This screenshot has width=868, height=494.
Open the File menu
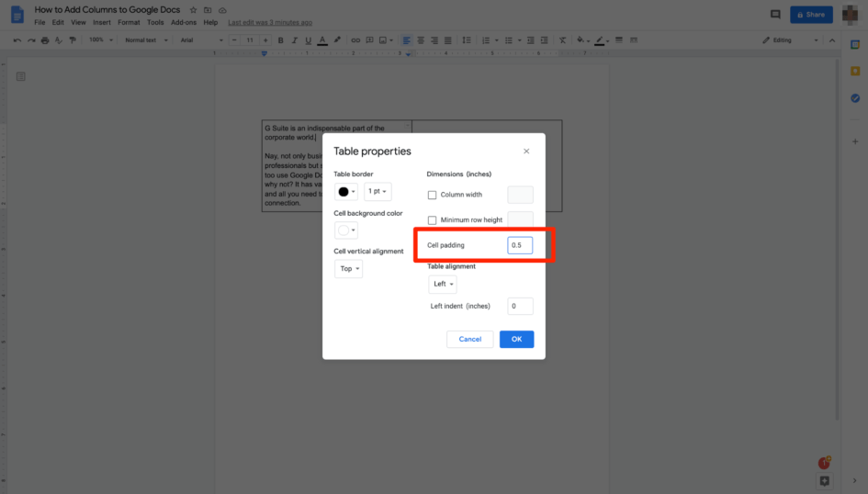[39, 23]
